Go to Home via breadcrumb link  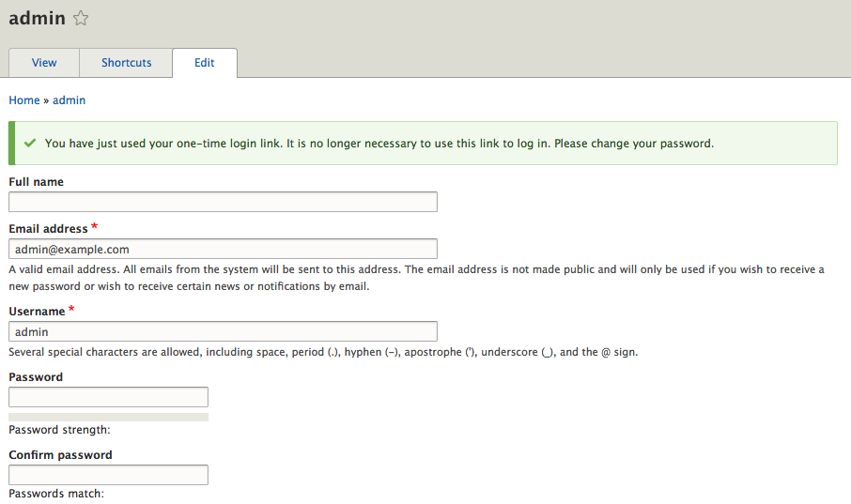[x=24, y=100]
